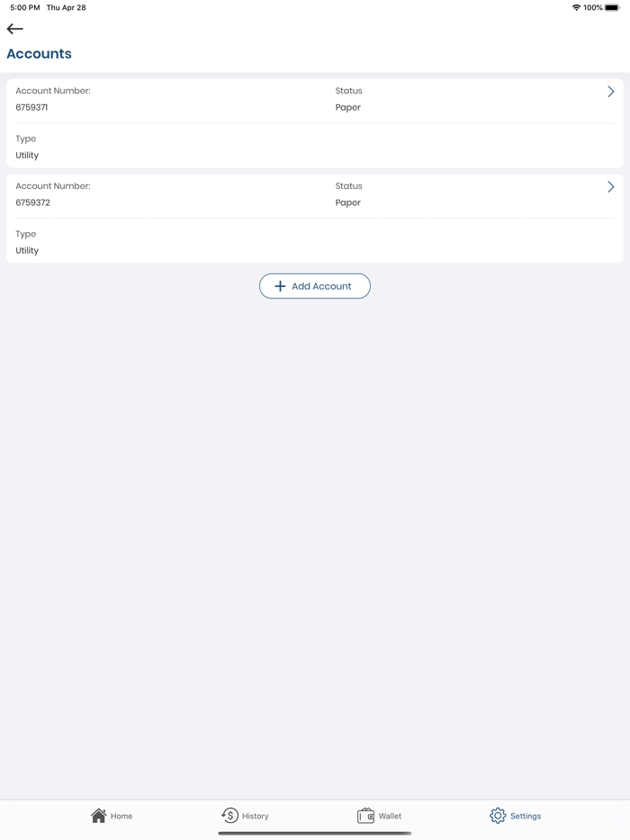Select the dollar-arrow History icon
The width and height of the screenshot is (630, 840).
click(228, 815)
